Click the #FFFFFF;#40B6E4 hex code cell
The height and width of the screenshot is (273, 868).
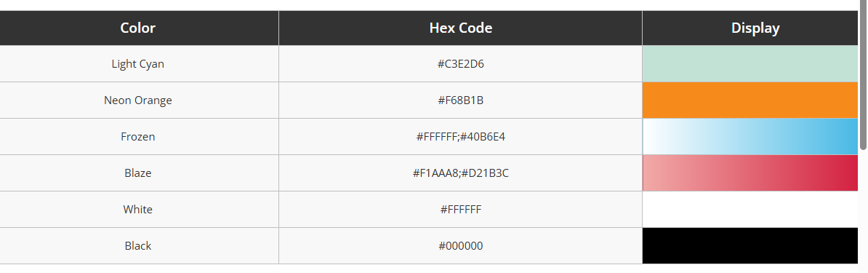tap(461, 137)
